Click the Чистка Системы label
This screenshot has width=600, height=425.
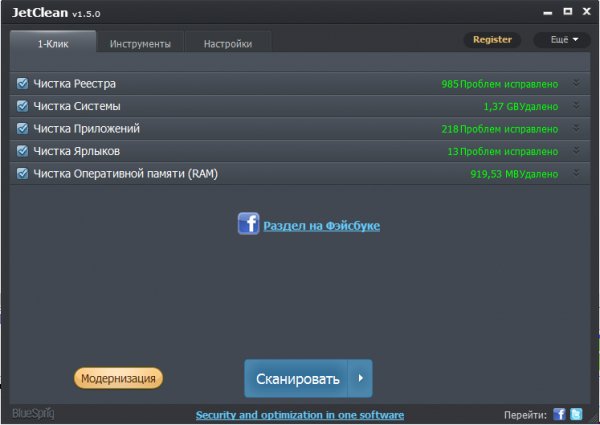77,106
